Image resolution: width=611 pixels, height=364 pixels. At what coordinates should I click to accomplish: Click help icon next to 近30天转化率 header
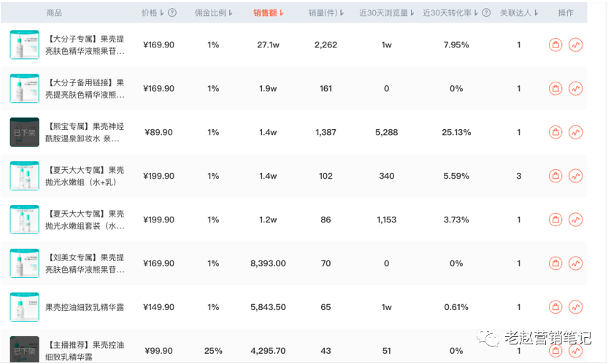pos(486,12)
